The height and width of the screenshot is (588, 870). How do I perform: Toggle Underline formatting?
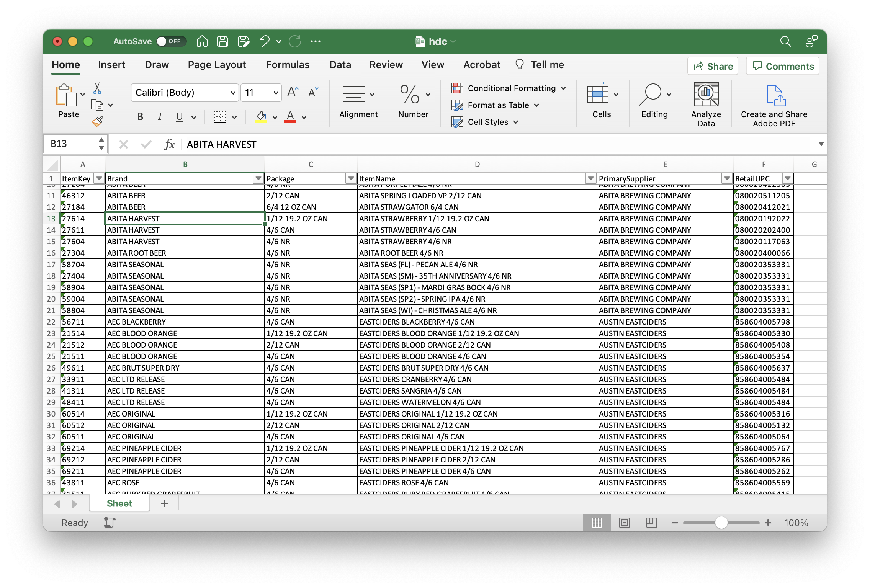click(x=179, y=117)
